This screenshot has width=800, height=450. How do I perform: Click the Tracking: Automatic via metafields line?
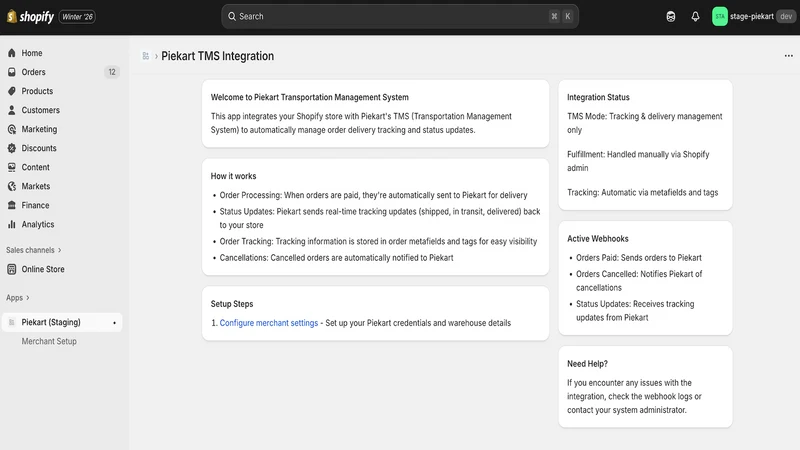coord(642,192)
